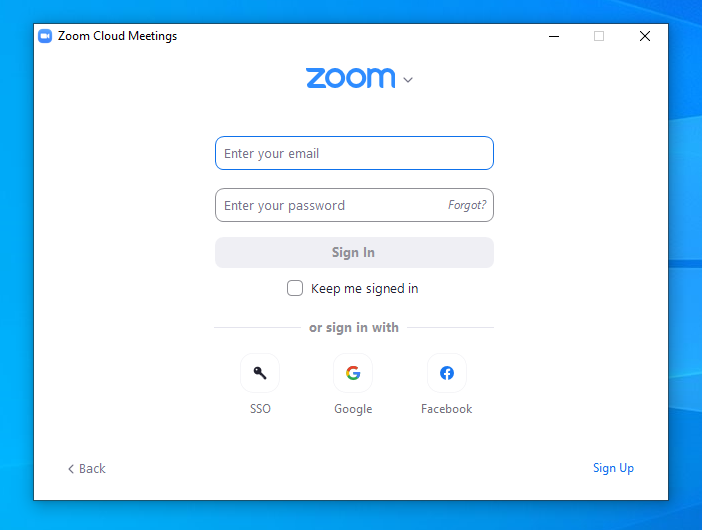Focus the Enter your password field
The width and height of the screenshot is (702, 530).
tap(330, 205)
